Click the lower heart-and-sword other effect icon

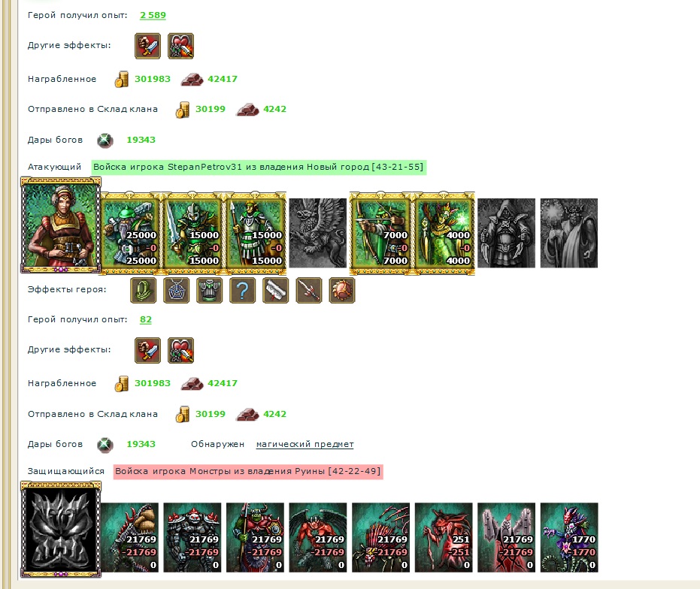coord(180,350)
